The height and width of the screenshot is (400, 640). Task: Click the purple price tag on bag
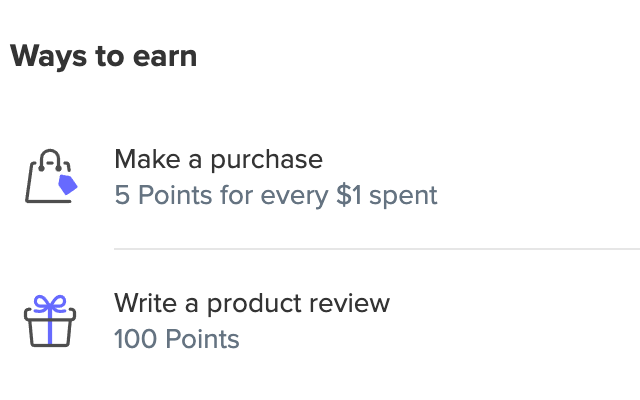tap(68, 184)
